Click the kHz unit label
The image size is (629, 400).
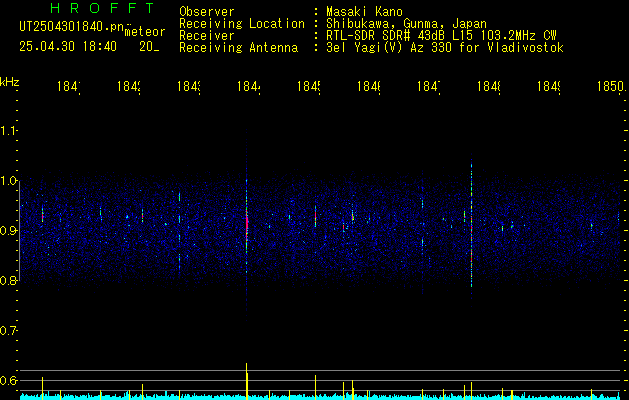(x=10, y=82)
